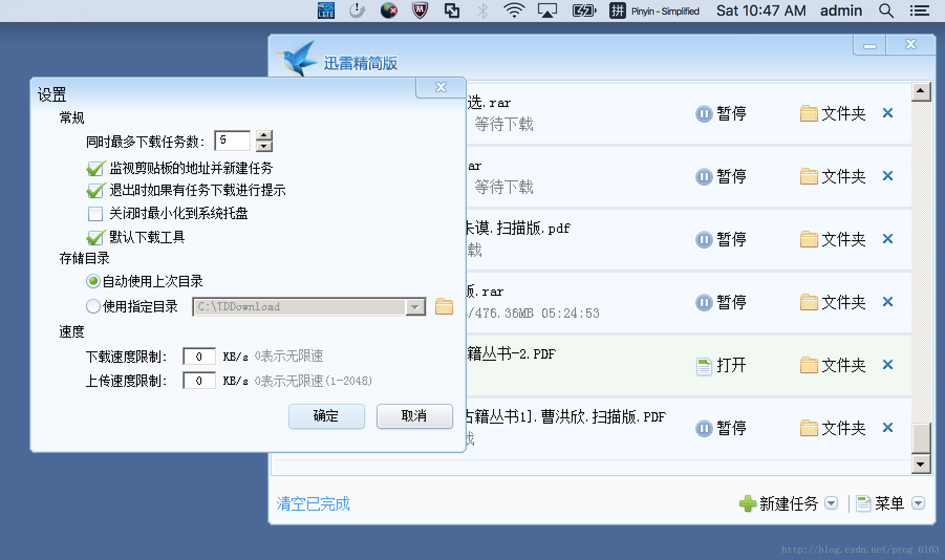Click the task list scroll down arrow
The image size is (945, 560).
click(921, 464)
